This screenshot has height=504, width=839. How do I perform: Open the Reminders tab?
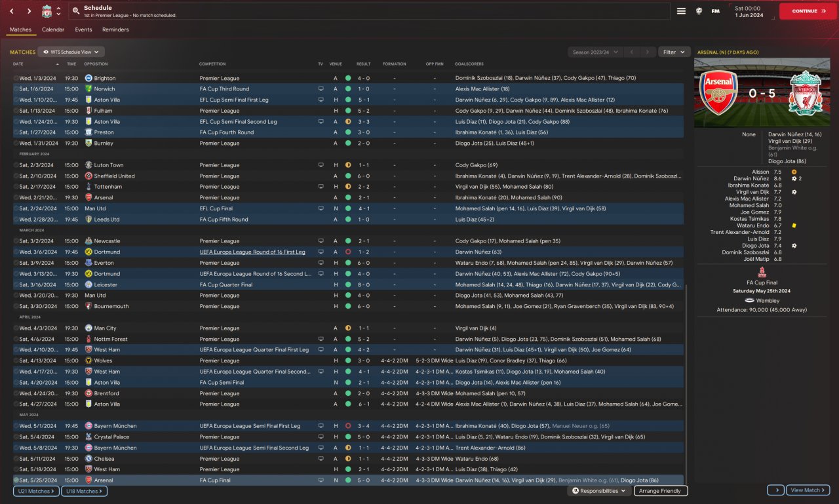pyautogui.click(x=115, y=29)
